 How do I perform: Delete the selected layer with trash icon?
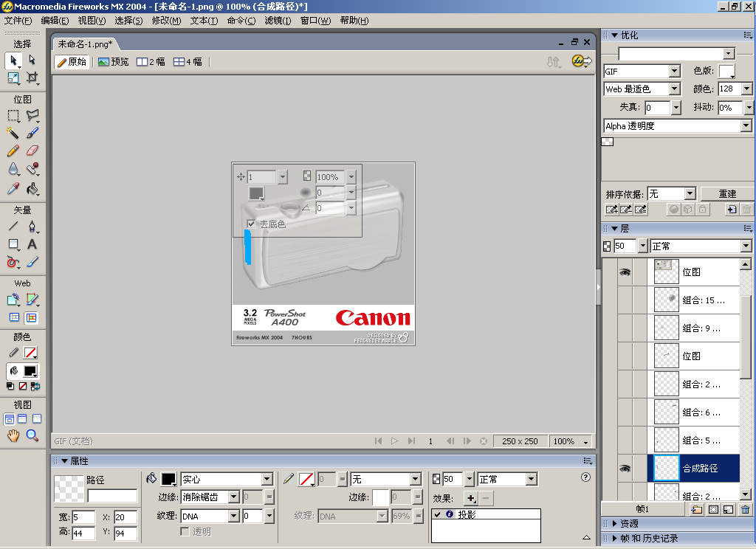point(746,509)
